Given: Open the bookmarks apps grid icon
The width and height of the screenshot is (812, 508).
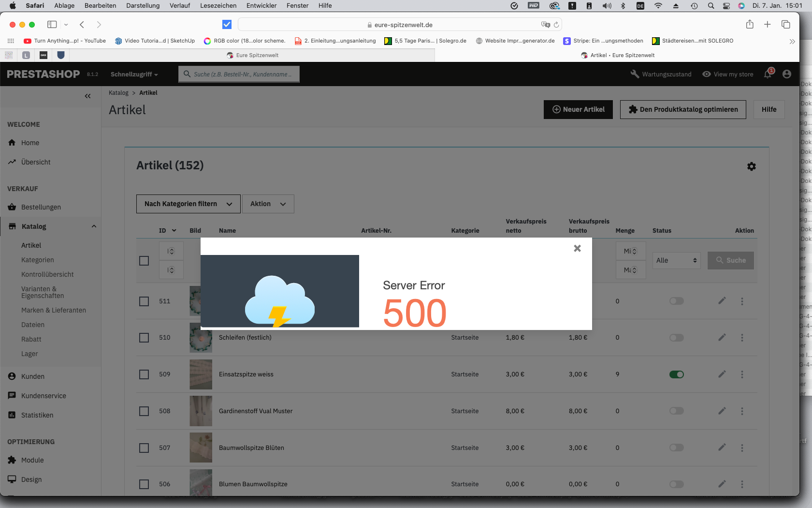Looking at the screenshot, I should point(11,41).
